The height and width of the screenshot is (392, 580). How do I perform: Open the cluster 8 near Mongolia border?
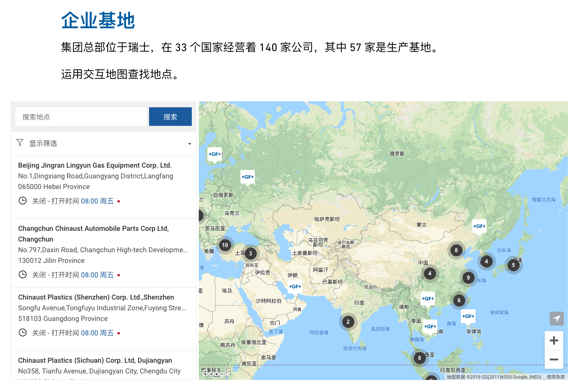pos(456,250)
